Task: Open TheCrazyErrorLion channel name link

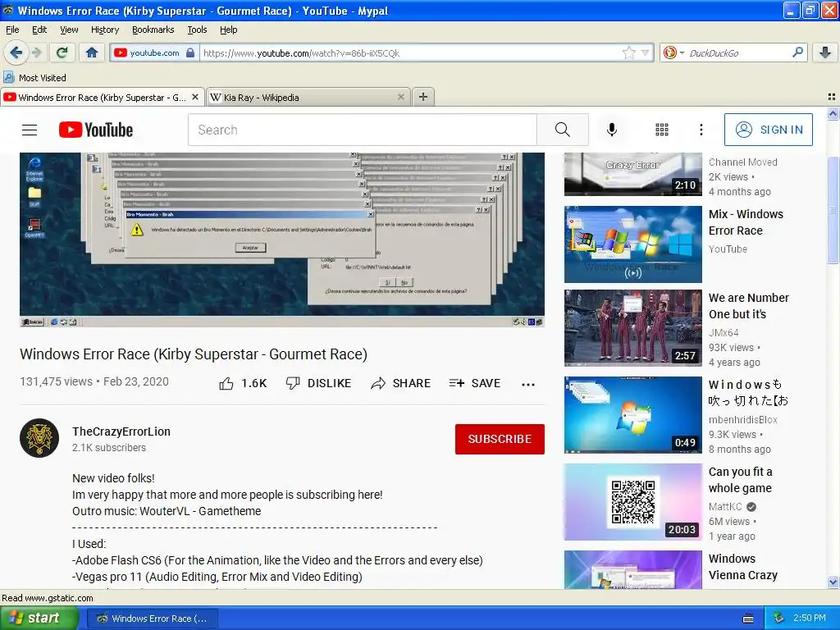Action: pyautogui.click(x=121, y=431)
